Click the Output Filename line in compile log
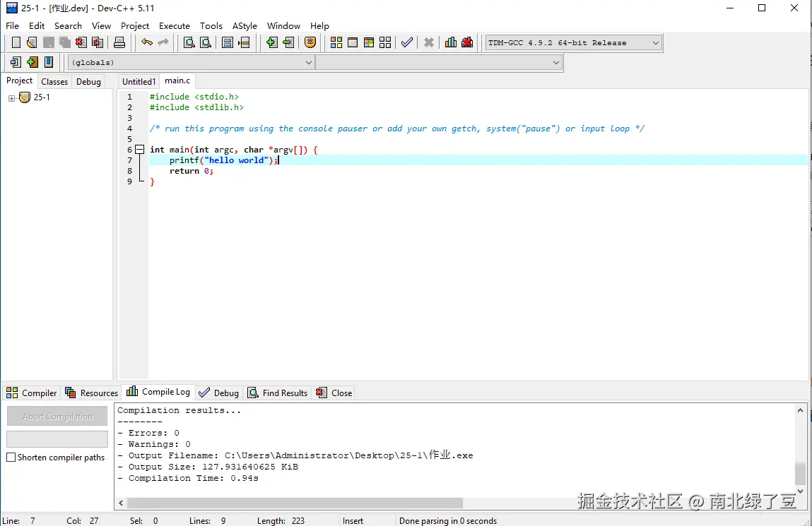 click(x=295, y=455)
